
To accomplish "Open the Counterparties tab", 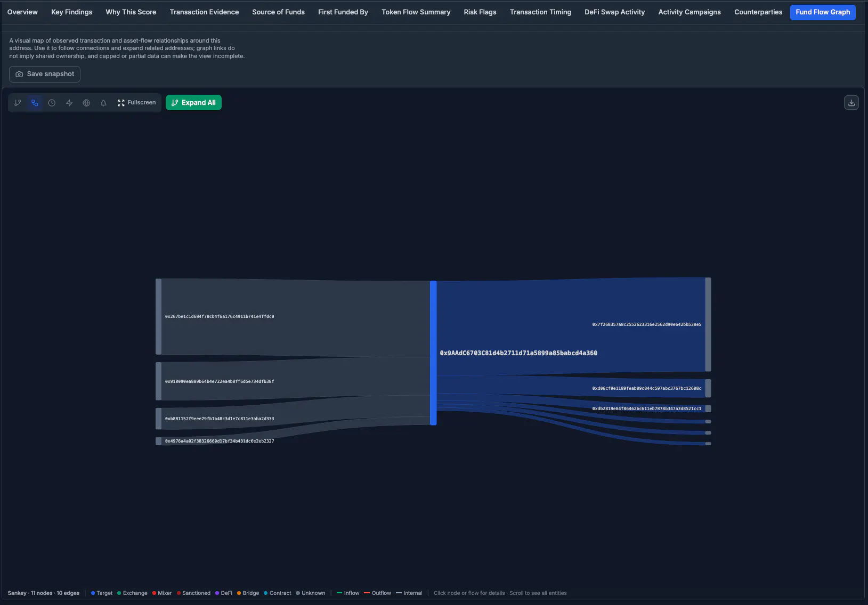I will point(758,12).
